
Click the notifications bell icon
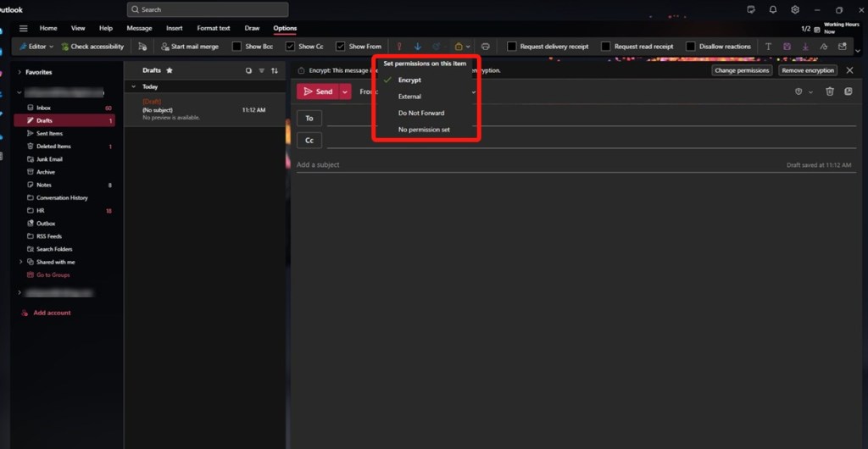tap(773, 9)
